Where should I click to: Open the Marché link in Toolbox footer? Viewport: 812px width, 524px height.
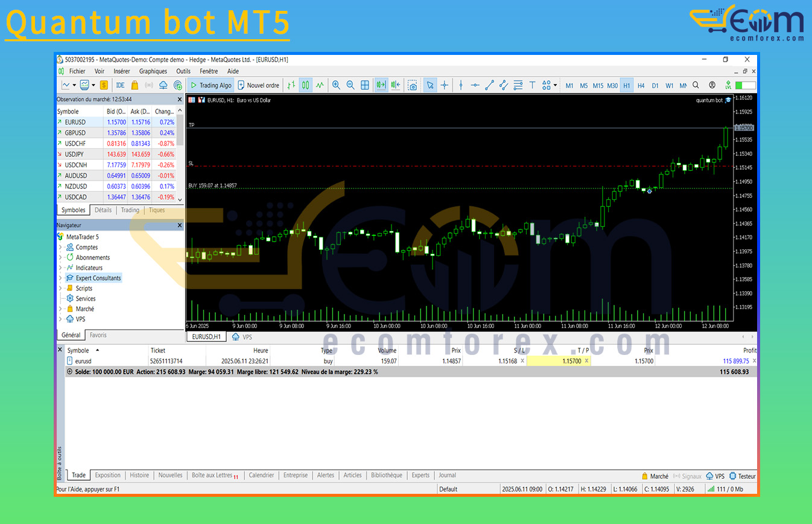[655, 476]
